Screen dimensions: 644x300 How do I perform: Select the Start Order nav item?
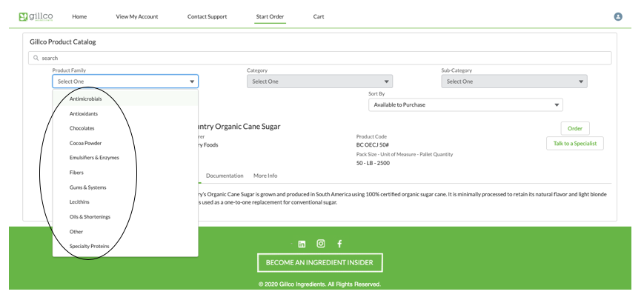270,17
